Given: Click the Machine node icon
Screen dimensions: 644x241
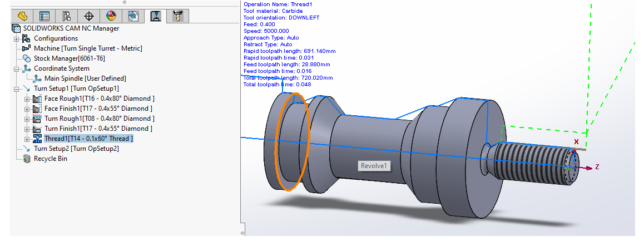Looking at the screenshot, I should (27, 48).
